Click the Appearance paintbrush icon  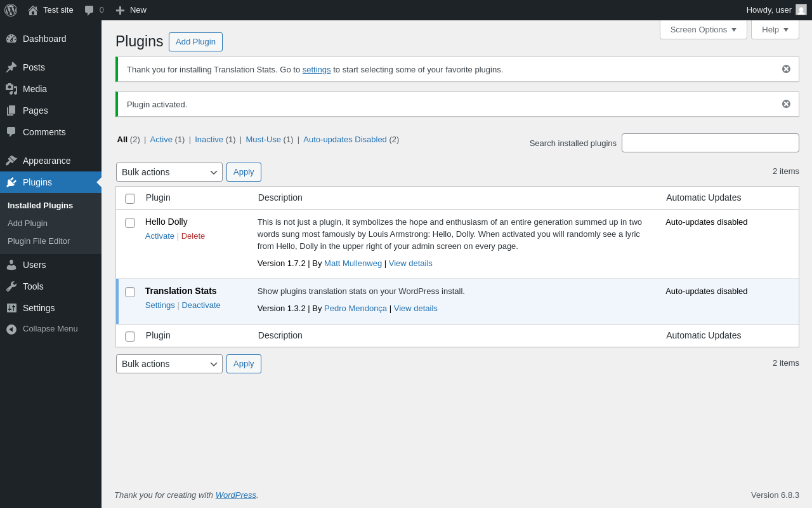point(11,161)
